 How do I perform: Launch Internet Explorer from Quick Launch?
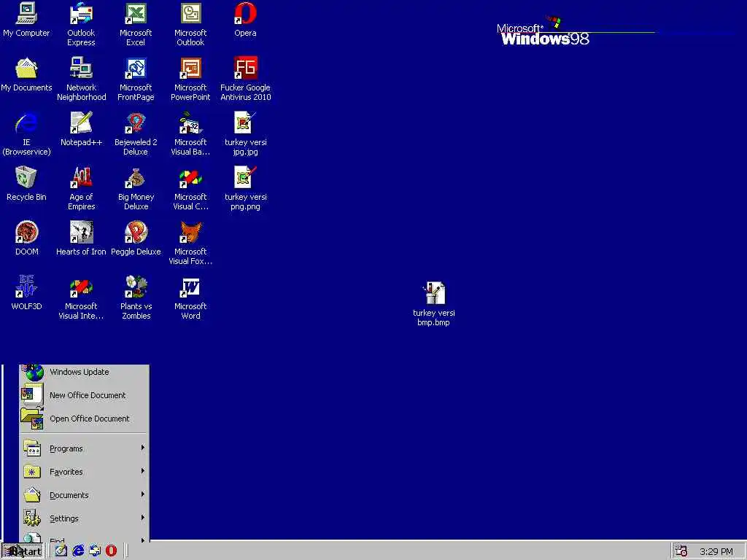pos(77,551)
